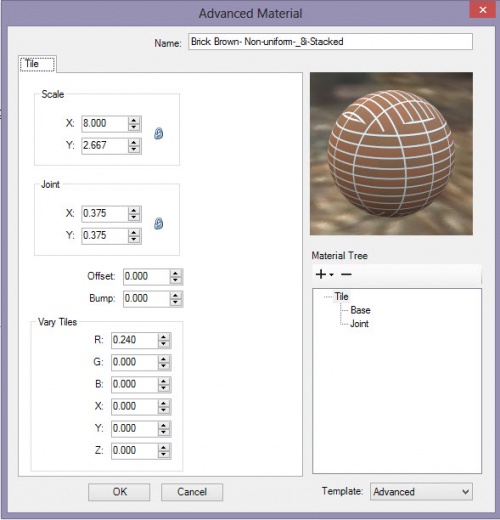The width and height of the screenshot is (500, 520).
Task: Click the material Name field
Action: pyautogui.click(x=330, y=42)
